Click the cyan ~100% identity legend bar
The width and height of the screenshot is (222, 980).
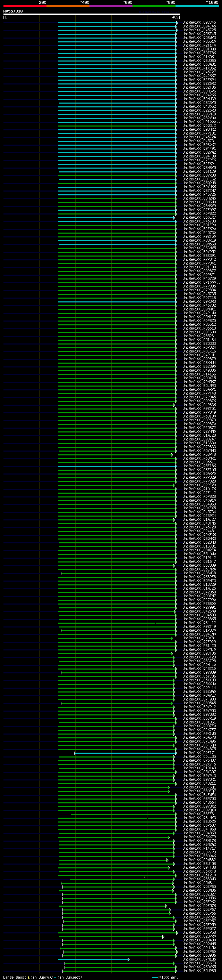pyautogui.click(x=197, y=6)
